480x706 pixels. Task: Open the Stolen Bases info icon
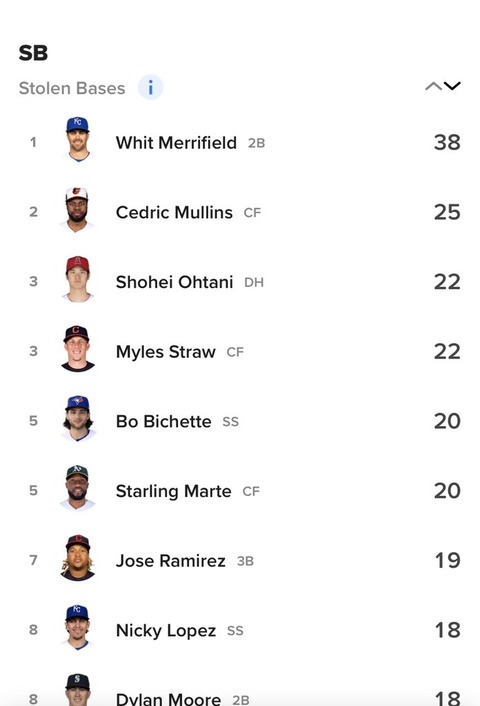(x=150, y=87)
